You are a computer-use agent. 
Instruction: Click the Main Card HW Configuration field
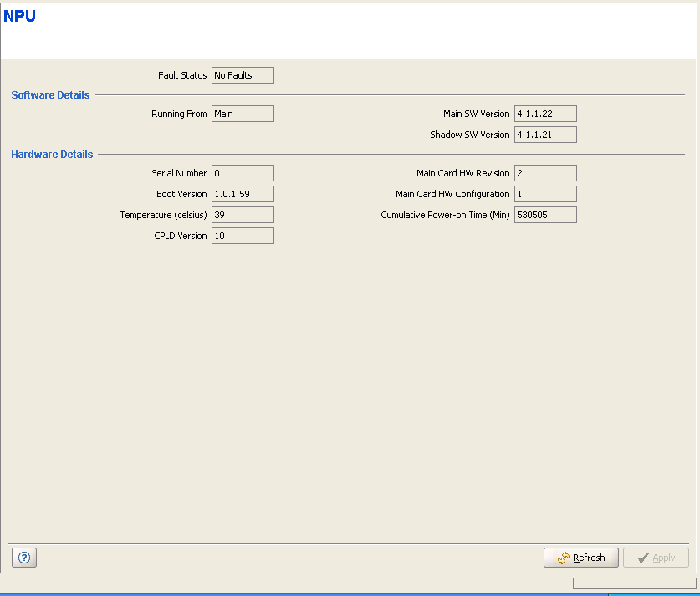(545, 194)
